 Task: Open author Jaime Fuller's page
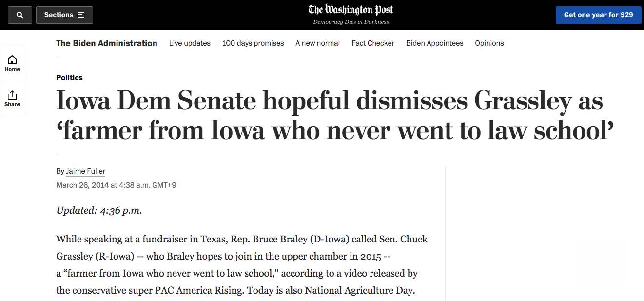coord(86,171)
